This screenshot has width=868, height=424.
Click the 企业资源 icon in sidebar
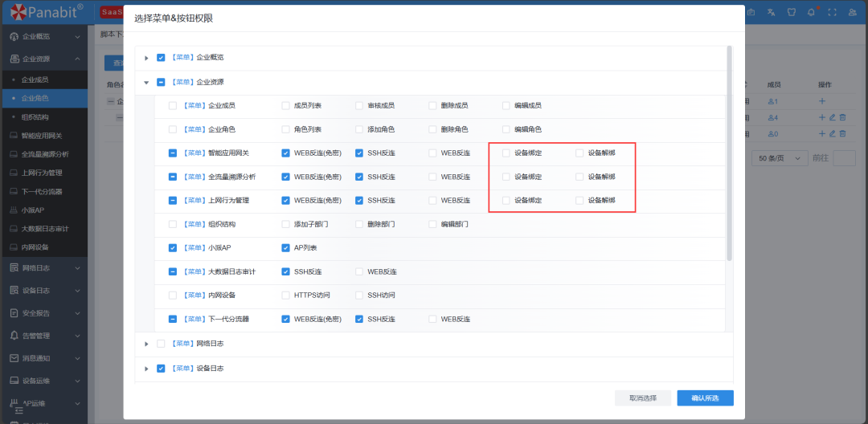(14, 59)
